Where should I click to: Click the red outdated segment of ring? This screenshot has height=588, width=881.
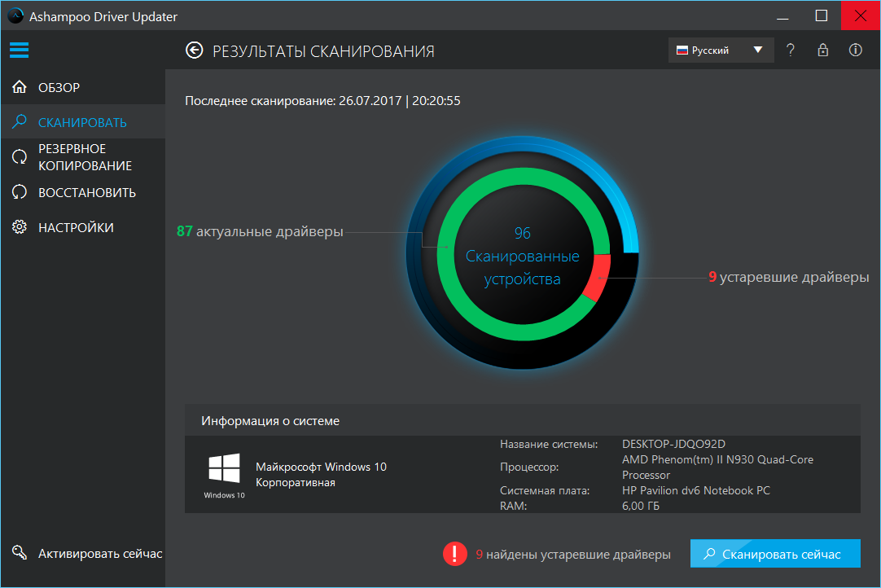coord(598,277)
